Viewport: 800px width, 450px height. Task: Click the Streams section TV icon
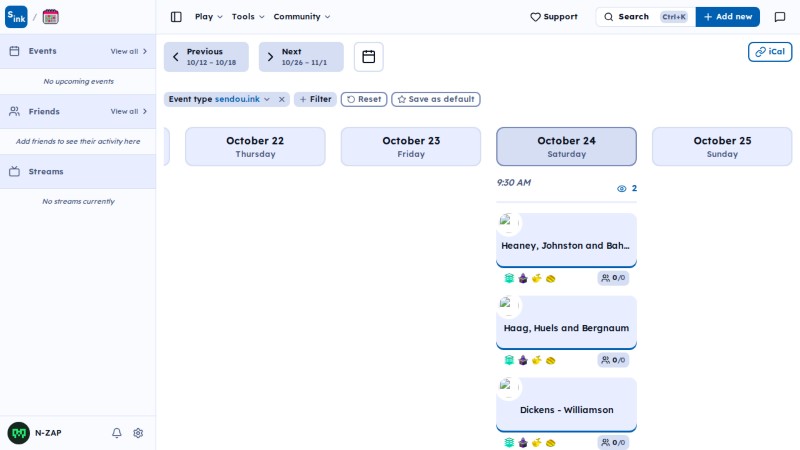pyautogui.click(x=14, y=171)
